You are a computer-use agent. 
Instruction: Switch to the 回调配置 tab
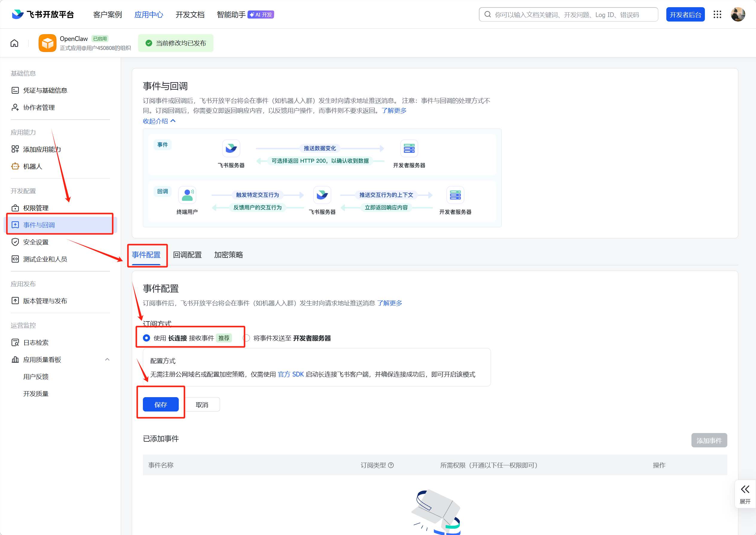187,255
